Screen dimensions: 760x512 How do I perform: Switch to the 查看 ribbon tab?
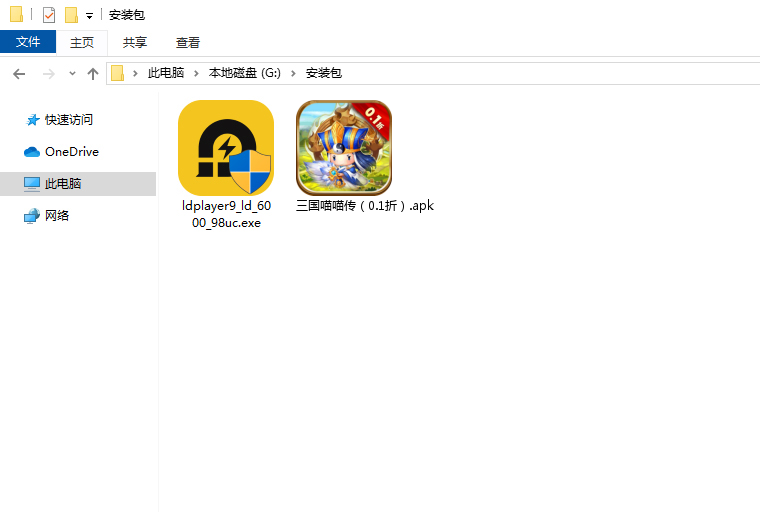[188, 42]
